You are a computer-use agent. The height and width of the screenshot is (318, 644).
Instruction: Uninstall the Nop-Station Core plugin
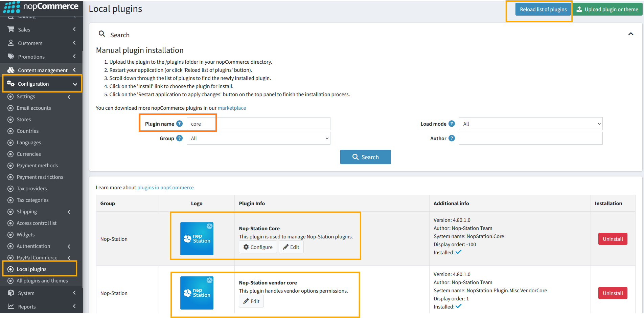(613, 239)
